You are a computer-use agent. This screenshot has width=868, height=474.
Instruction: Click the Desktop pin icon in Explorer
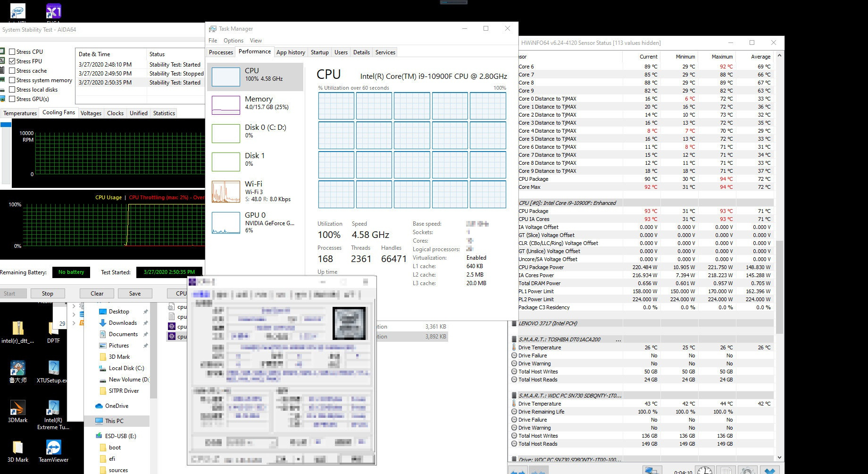(145, 312)
